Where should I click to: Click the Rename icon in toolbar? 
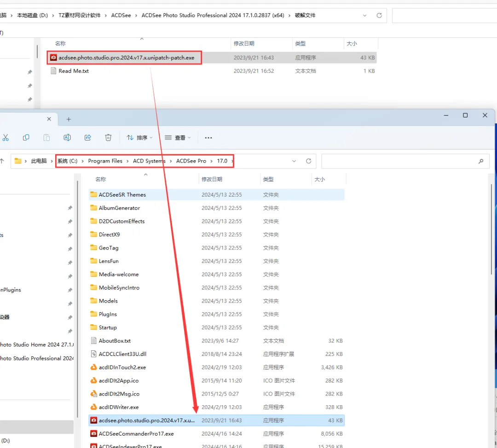[x=67, y=138]
